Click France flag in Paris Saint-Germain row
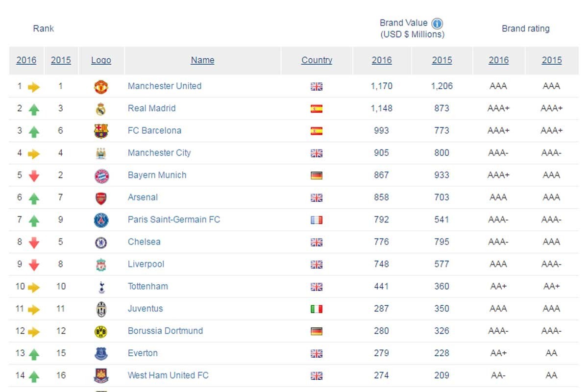The height and width of the screenshot is (392, 588). tap(317, 220)
